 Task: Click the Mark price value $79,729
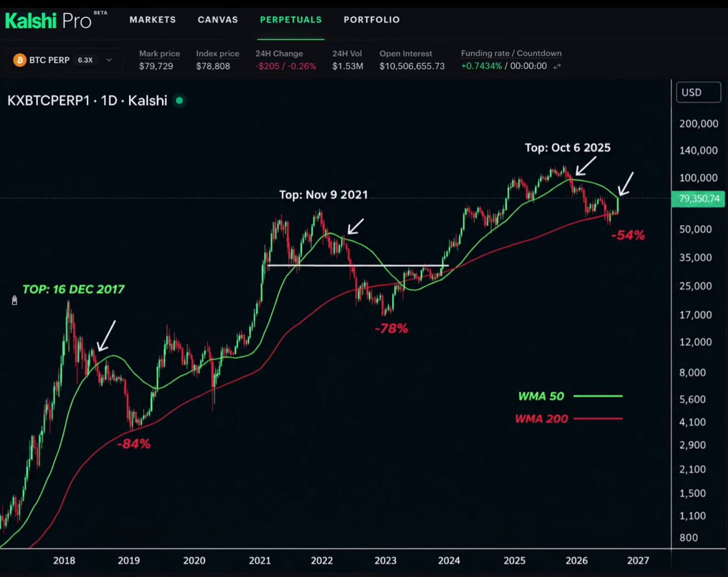[156, 66]
